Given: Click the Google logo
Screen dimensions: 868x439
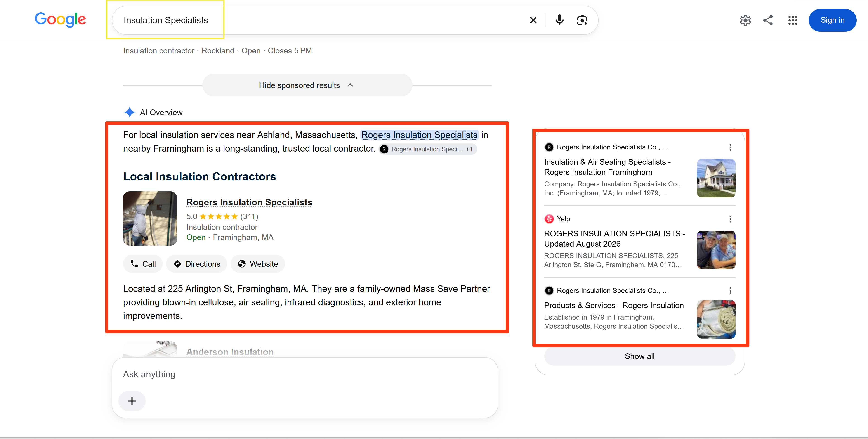Looking at the screenshot, I should click(60, 19).
